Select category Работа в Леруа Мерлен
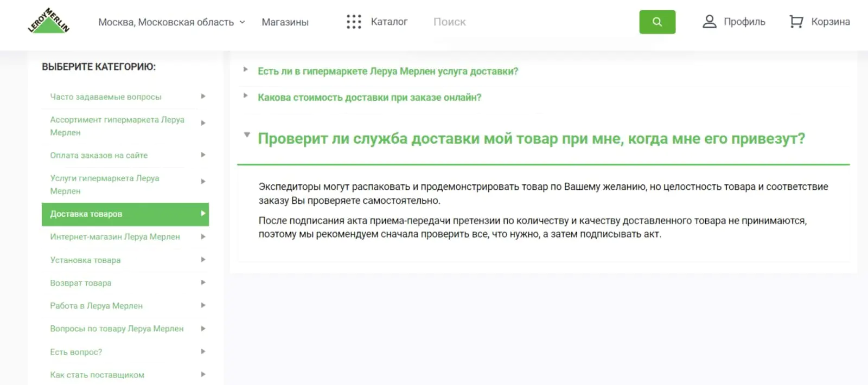868x385 pixels. coord(97,306)
